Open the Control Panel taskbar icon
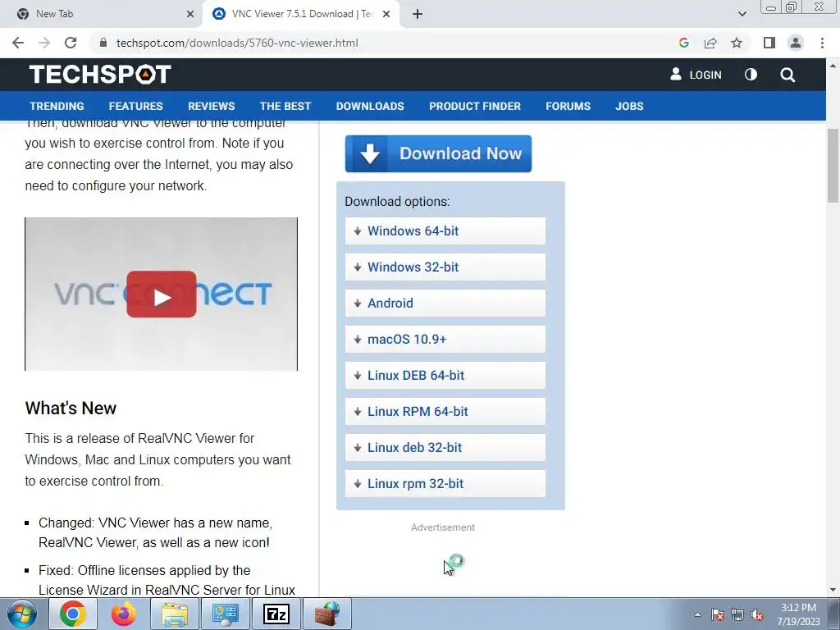The height and width of the screenshot is (630, 840). (225, 614)
